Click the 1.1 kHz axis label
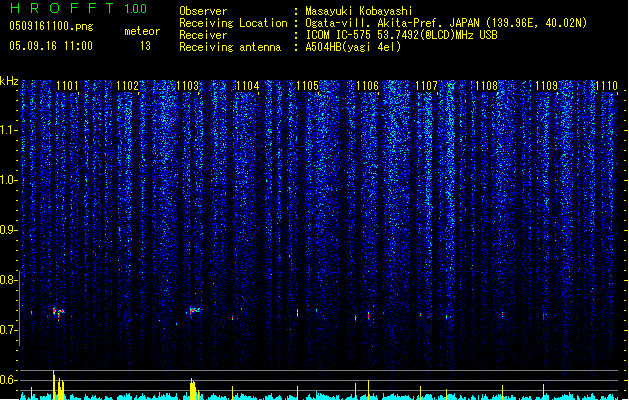Viewport: 629px width, 400px height. click(9, 130)
